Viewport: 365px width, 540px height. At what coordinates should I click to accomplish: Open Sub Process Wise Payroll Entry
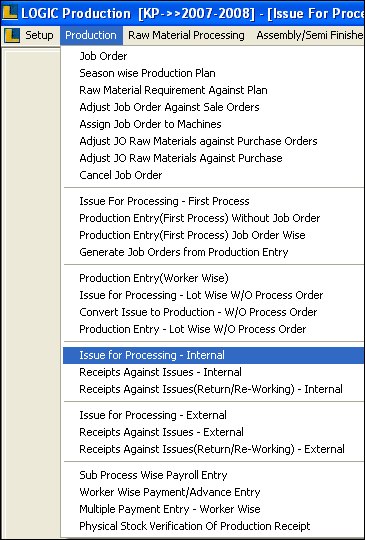tap(153, 475)
